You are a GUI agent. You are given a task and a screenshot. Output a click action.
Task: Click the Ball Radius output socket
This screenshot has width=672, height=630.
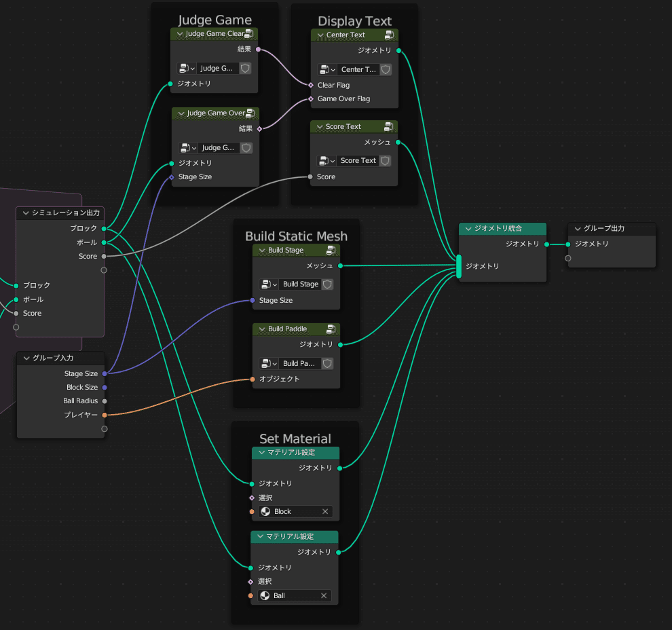[105, 401]
